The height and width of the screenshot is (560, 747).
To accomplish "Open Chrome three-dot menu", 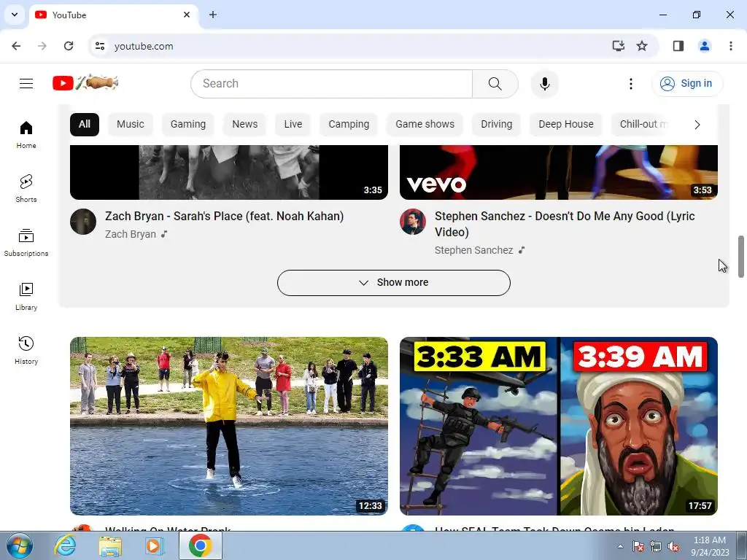I will pyautogui.click(x=731, y=46).
